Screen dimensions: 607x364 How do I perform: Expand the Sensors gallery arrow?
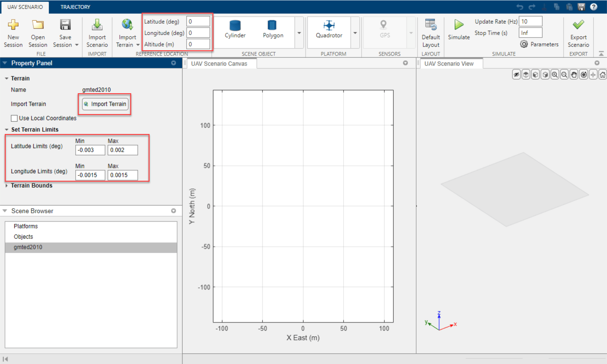[411, 33]
